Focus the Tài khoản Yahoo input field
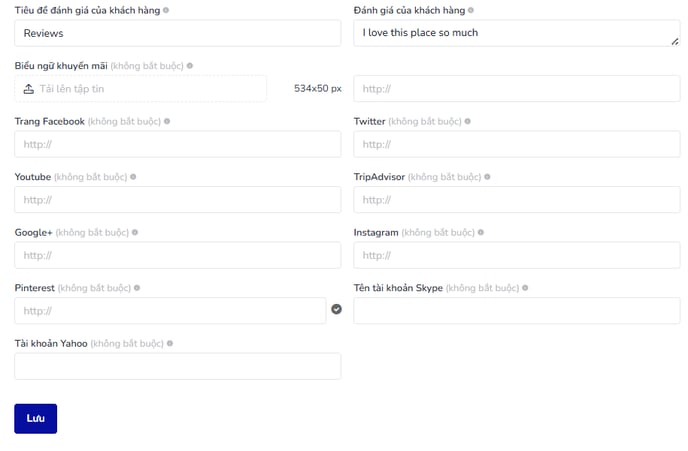The width and height of the screenshot is (688, 451). click(178, 366)
